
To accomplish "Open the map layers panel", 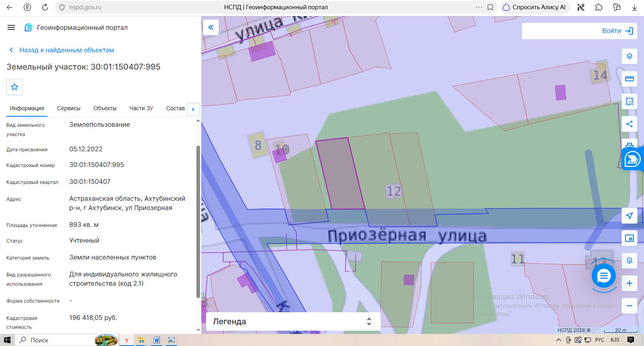I will pos(630,56).
